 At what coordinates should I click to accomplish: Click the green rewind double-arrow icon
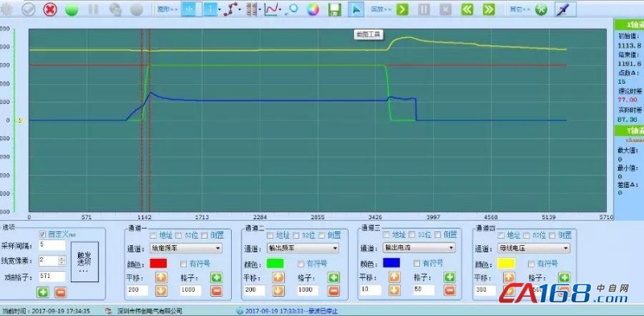(x=467, y=9)
